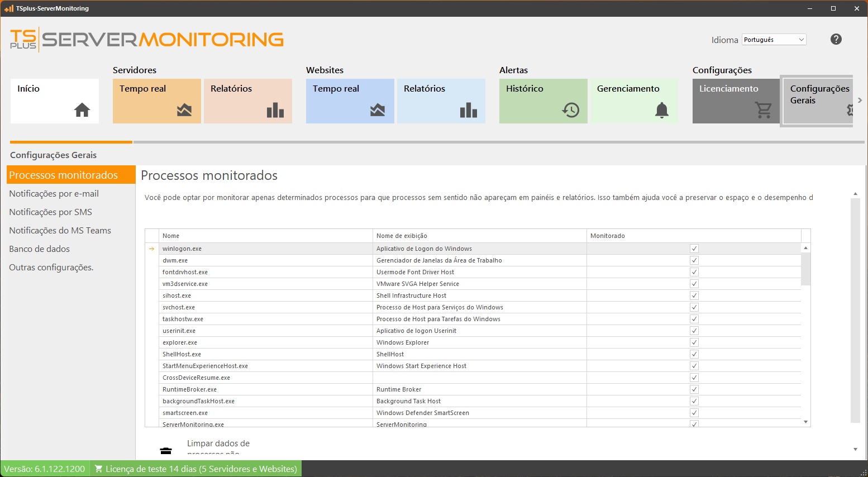
Task: Disable monitoring for smartscreen.exe
Action: (694, 413)
